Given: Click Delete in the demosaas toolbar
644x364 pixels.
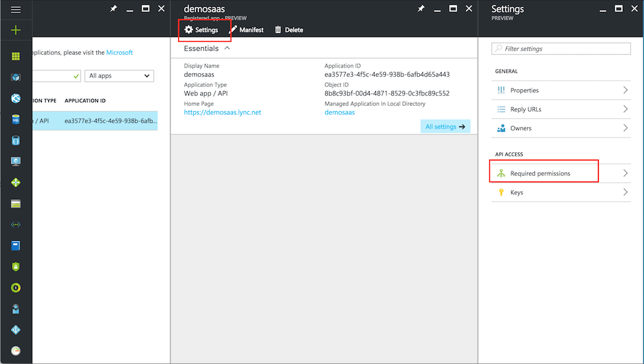Looking at the screenshot, I should (x=289, y=30).
